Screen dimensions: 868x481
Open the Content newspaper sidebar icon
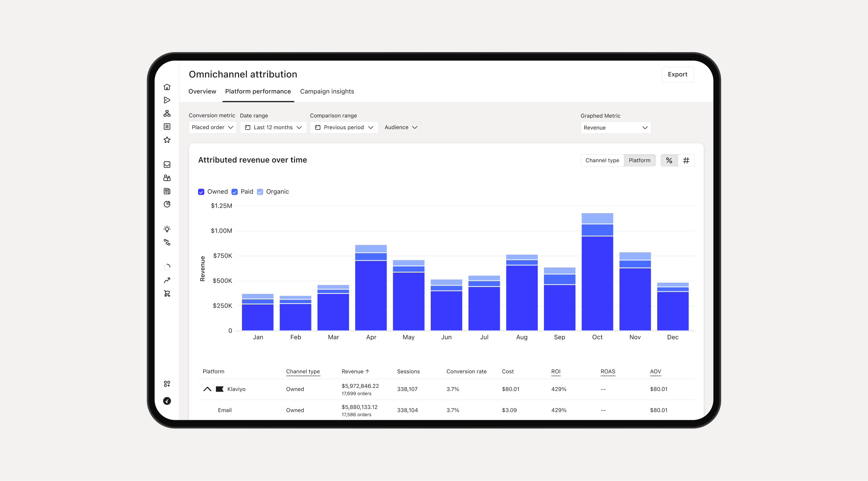pos(167,191)
